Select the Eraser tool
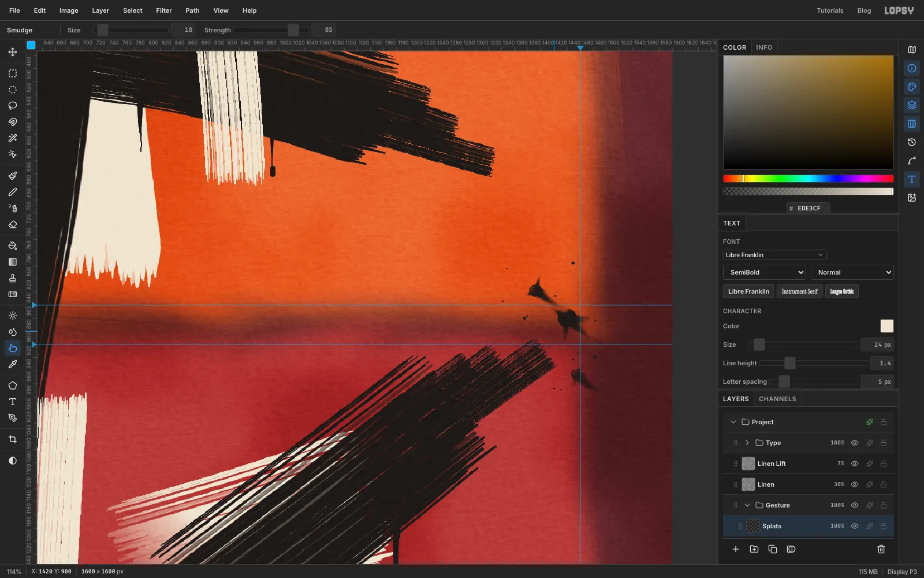924x578 pixels. pos(13,224)
